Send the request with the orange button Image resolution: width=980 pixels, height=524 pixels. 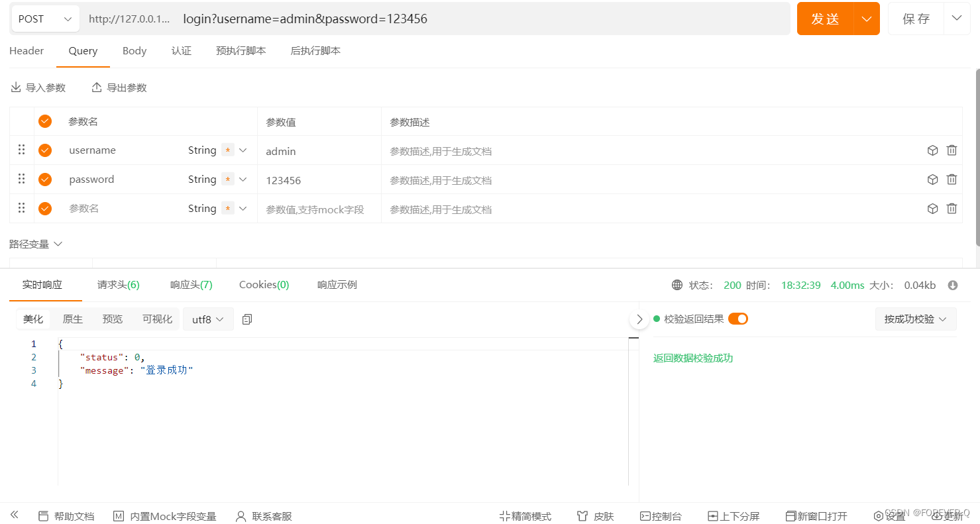826,19
